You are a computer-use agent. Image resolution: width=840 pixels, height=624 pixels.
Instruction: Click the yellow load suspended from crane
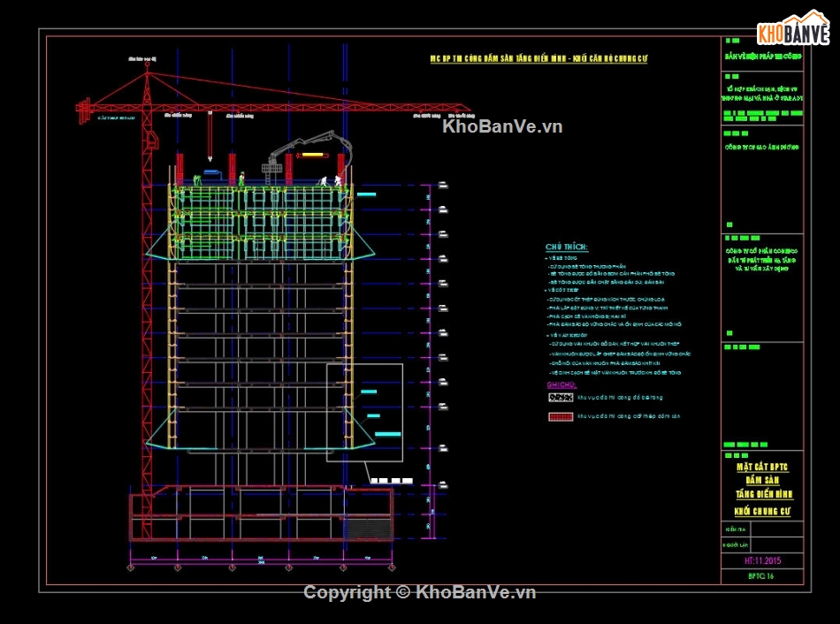point(312,156)
